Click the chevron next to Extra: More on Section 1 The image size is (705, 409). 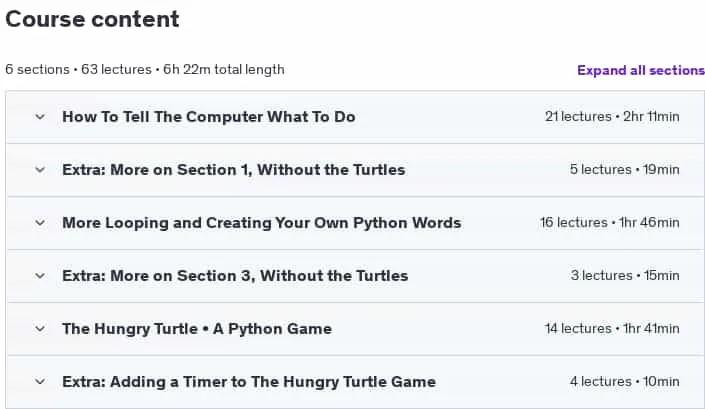[x=40, y=170]
